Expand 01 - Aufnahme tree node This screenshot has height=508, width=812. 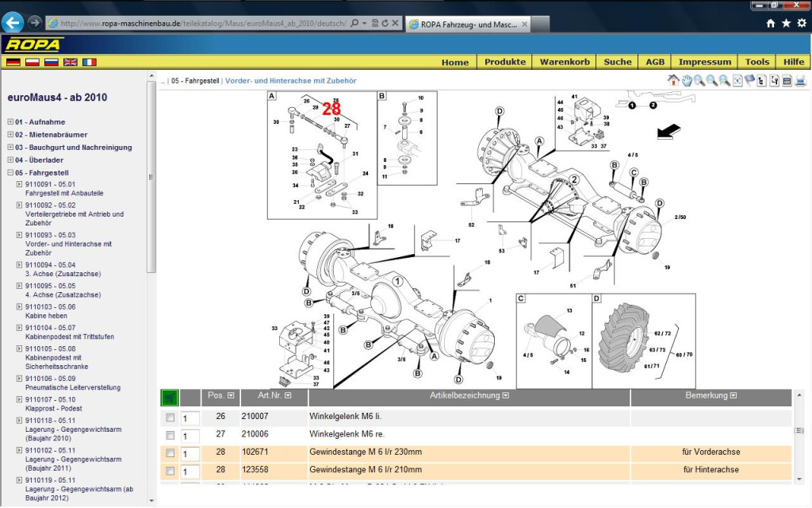click(10, 121)
